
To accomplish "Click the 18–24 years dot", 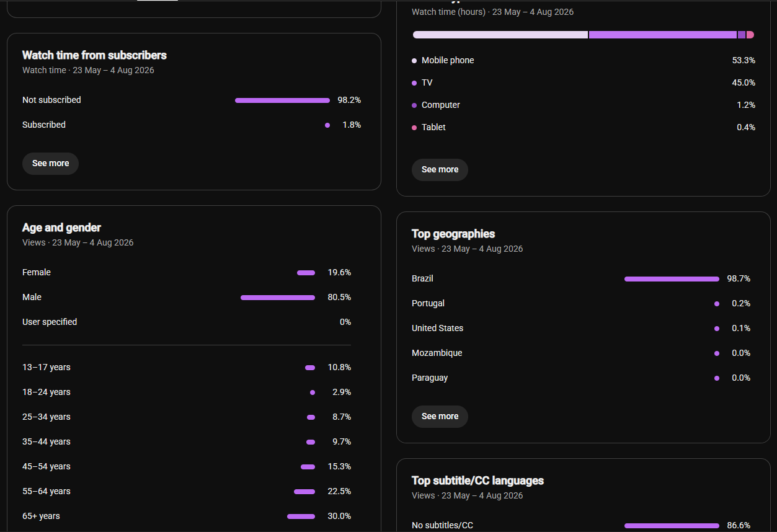I will [x=313, y=392].
